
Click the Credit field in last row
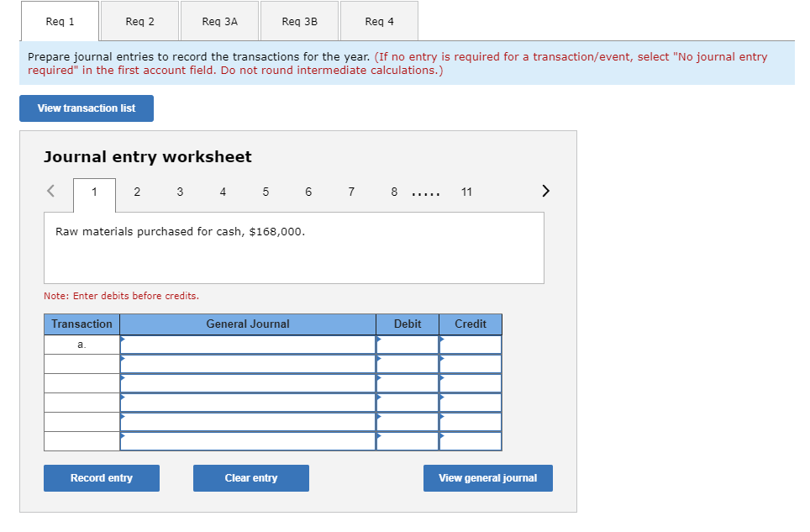click(471, 441)
